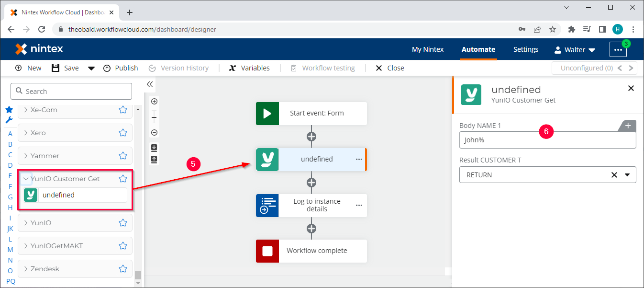Screen dimensions: 644x288
Task: Select the Log to instance details action
Action: click(316, 205)
